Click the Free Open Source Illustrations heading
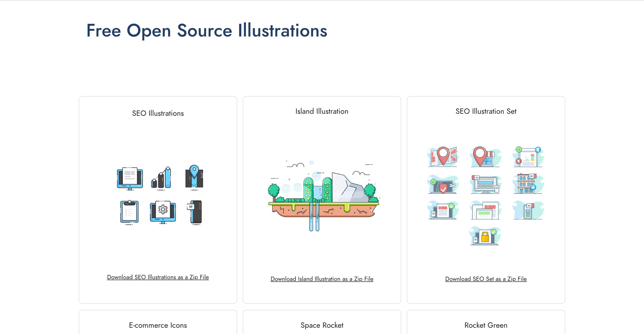Screen dimensions: 644x334 coord(207,30)
